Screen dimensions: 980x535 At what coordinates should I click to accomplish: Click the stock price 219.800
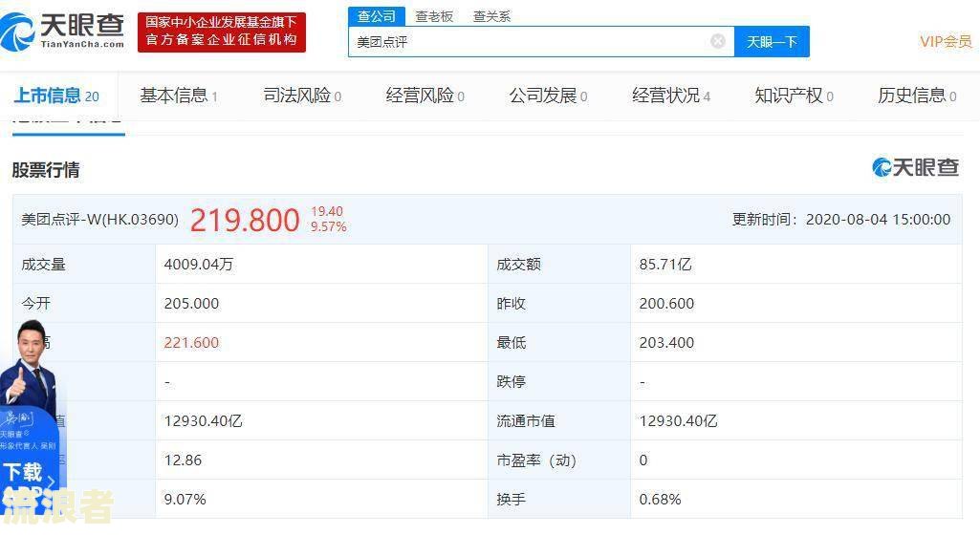245,220
